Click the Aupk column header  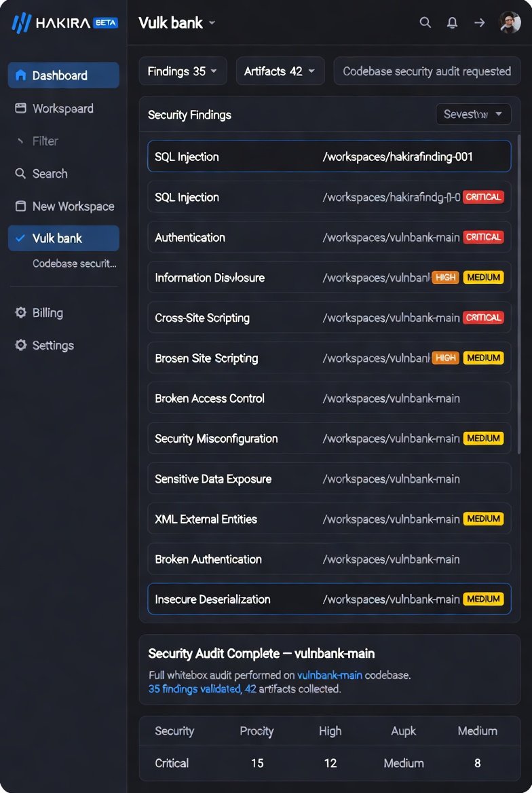404,731
